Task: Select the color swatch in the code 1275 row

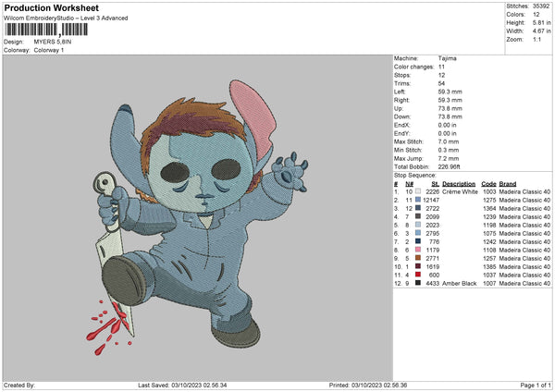Action: [418, 200]
